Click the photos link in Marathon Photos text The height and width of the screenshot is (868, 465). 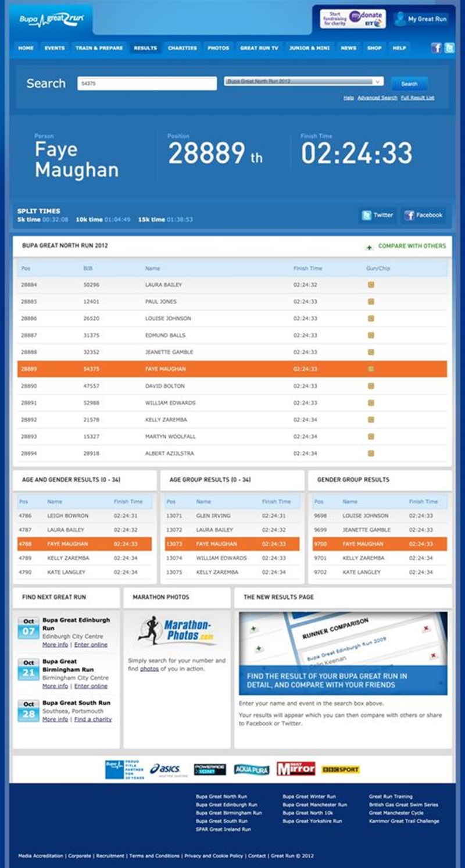(x=149, y=669)
